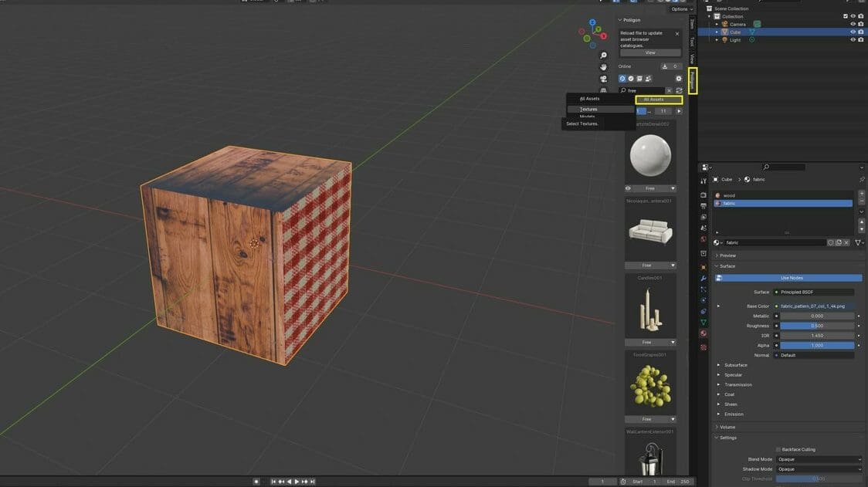Click the zoom magnifier icon in viewport
Viewport: 868px width, 487px height.
pyautogui.click(x=603, y=56)
